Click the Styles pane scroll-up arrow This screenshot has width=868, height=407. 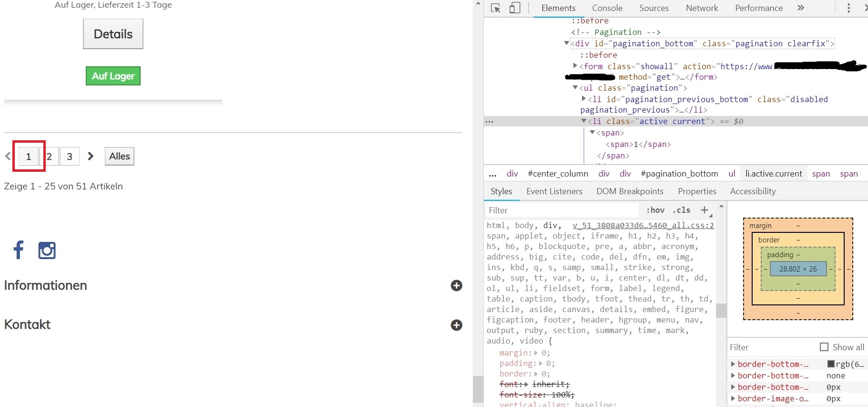[x=721, y=207]
